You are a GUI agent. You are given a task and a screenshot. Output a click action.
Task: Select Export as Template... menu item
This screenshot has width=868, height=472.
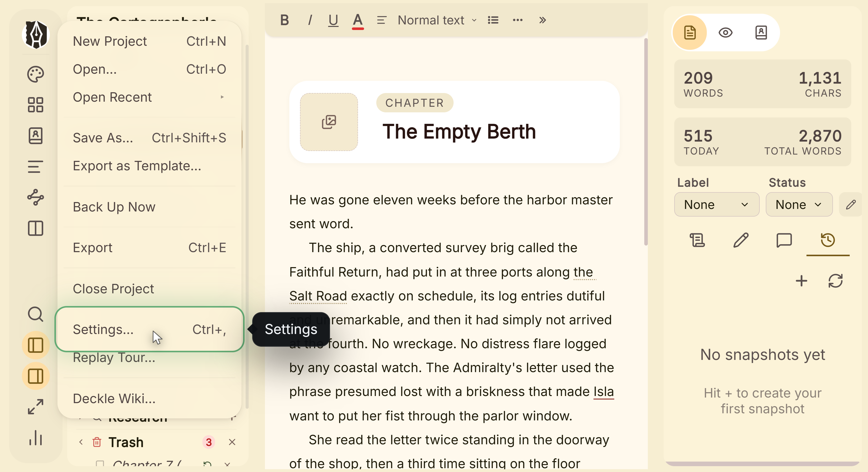coord(149,166)
